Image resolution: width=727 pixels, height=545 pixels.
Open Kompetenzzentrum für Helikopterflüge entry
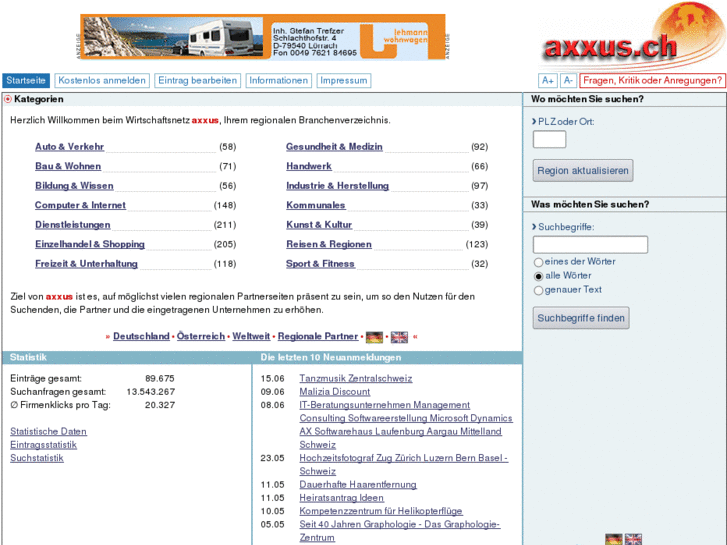tap(381, 511)
